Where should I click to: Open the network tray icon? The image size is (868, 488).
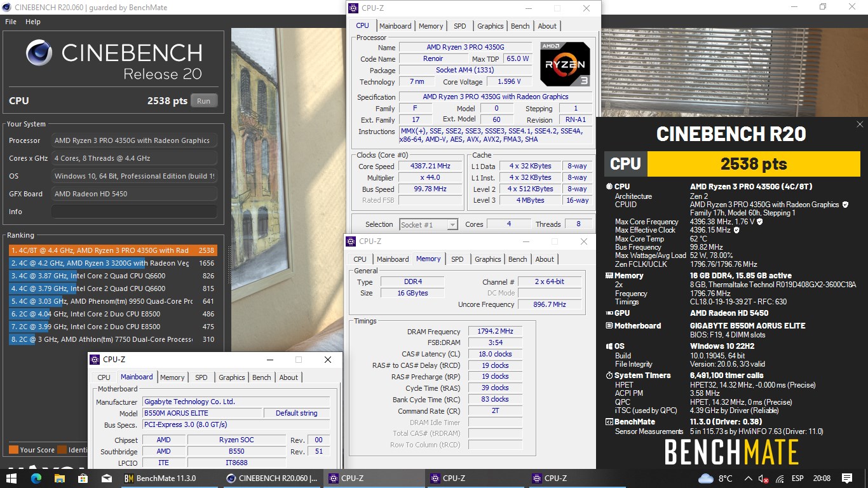point(780,478)
